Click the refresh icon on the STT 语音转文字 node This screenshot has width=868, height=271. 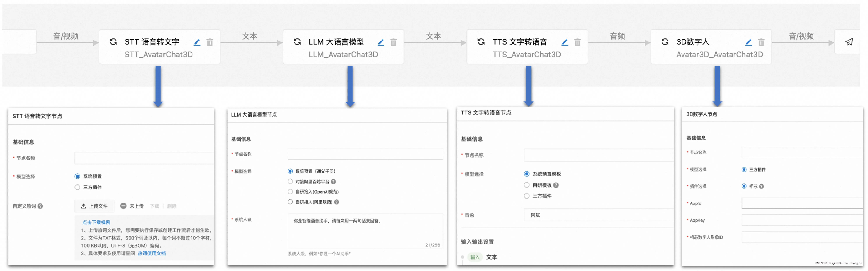[113, 42]
